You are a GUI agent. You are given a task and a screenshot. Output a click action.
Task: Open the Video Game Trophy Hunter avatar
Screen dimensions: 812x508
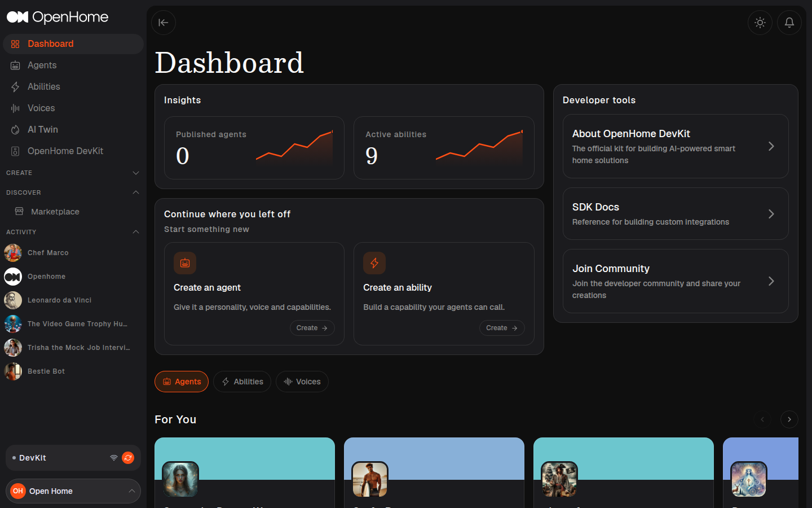point(13,324)
